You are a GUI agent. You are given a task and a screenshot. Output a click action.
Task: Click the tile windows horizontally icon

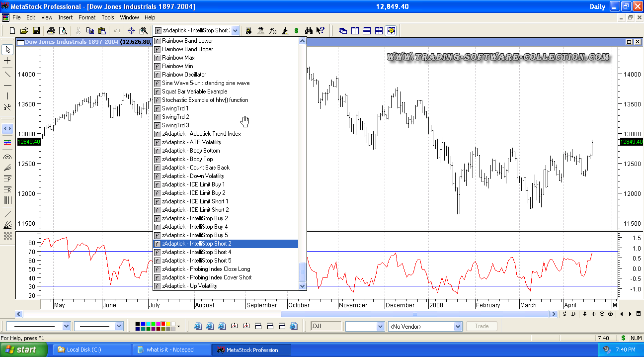(x=367, y=31)
